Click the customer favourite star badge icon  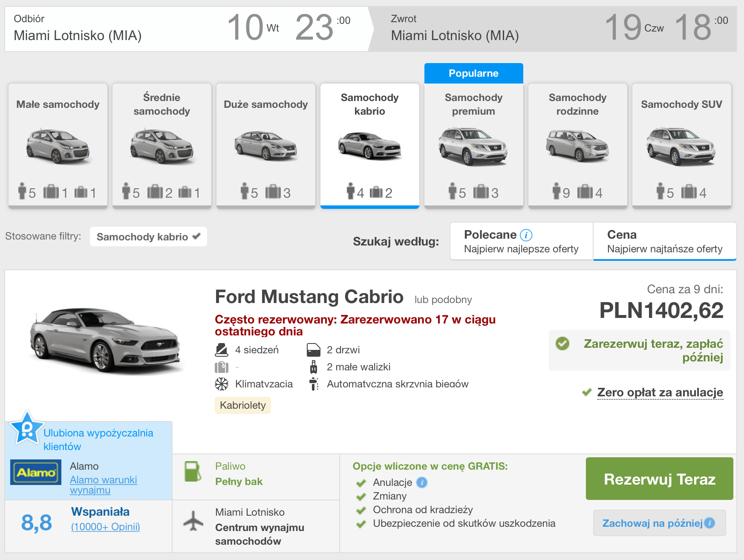[x=27, y=428]
